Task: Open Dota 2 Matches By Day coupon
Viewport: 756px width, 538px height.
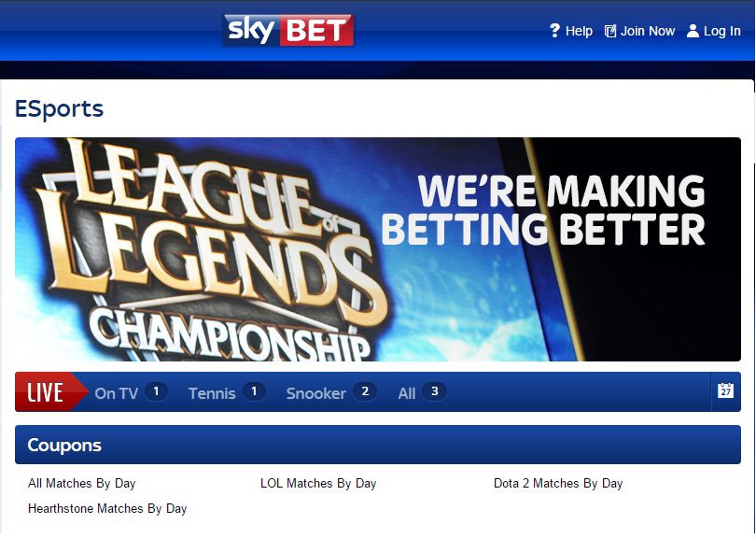Action: coord(558,483)
